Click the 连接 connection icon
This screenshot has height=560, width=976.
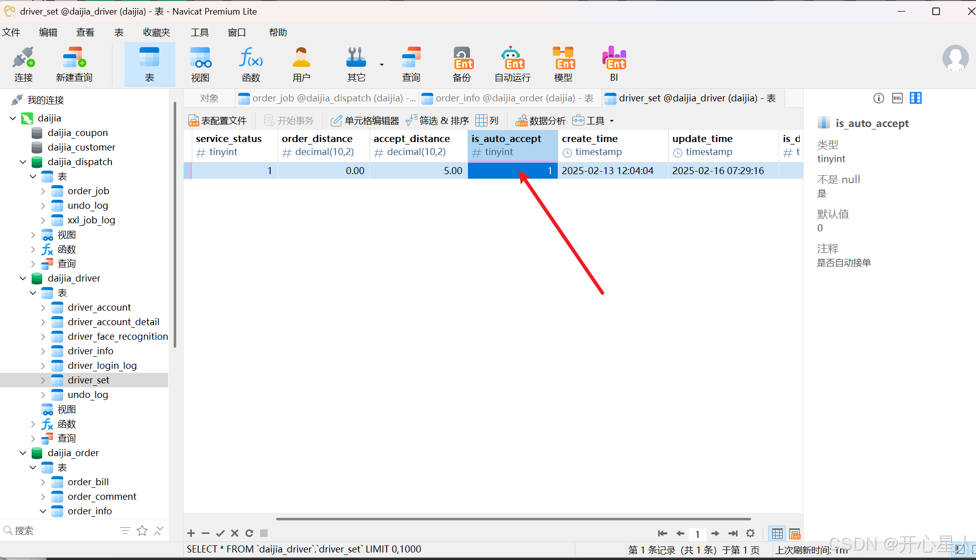[x=24, y=64]
